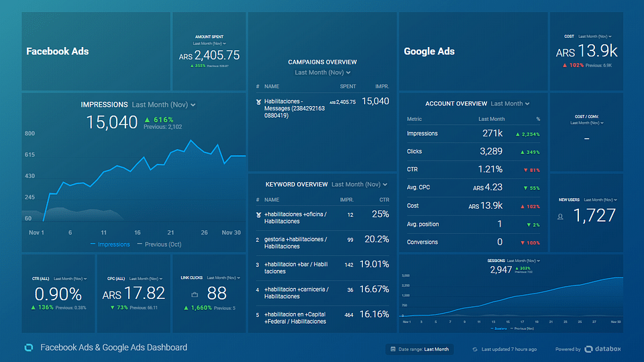The height and width of the screenshot is (362, 644).
Task: Click the Metric column header in Account Overview
Action: 415,119
